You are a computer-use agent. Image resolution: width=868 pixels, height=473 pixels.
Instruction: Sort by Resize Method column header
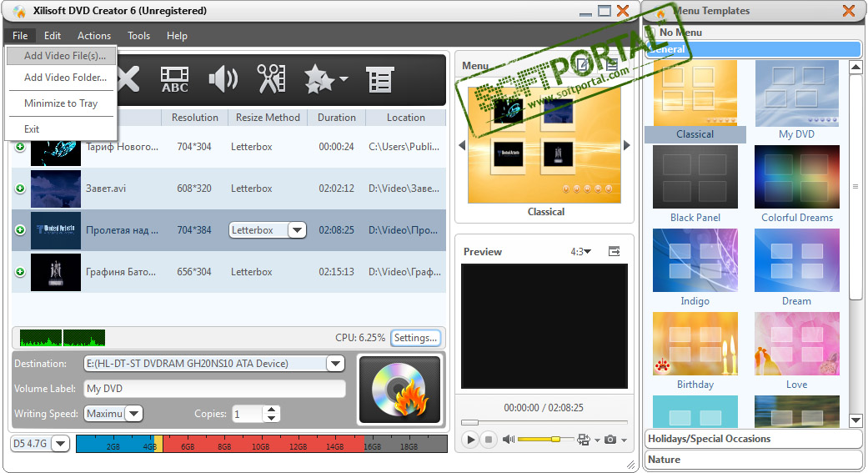coord(268,118)
